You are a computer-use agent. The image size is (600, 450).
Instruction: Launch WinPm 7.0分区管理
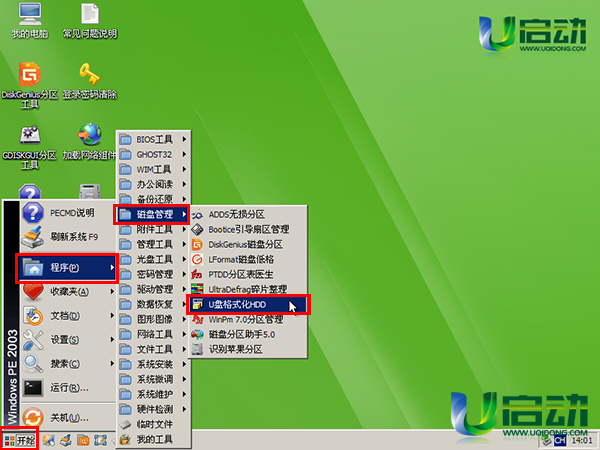(x=248, y=319)
